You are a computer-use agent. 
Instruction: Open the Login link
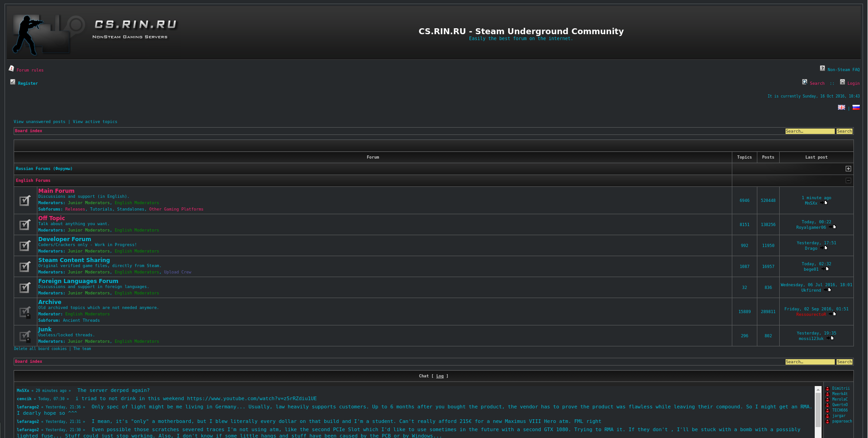pos(853,83)
